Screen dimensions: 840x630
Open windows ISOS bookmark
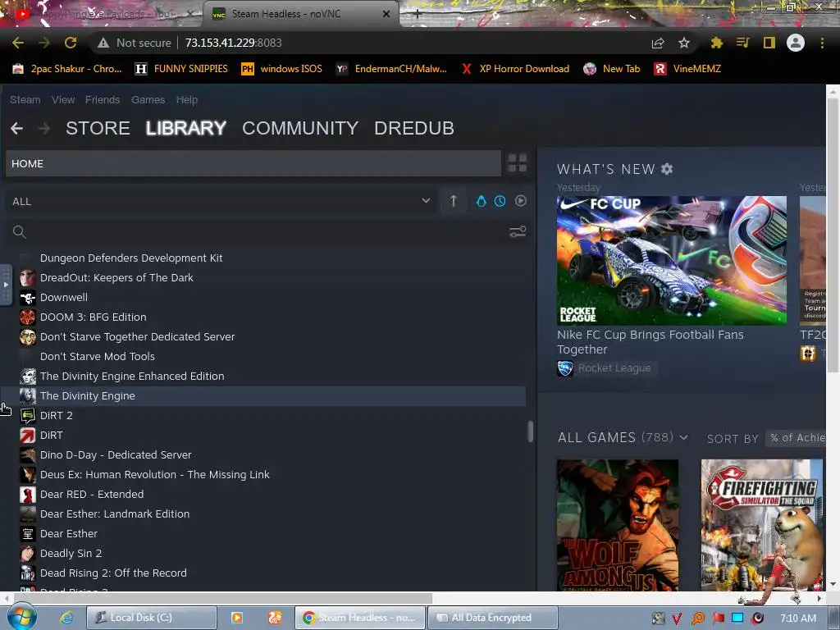click(x=282, y=69)
